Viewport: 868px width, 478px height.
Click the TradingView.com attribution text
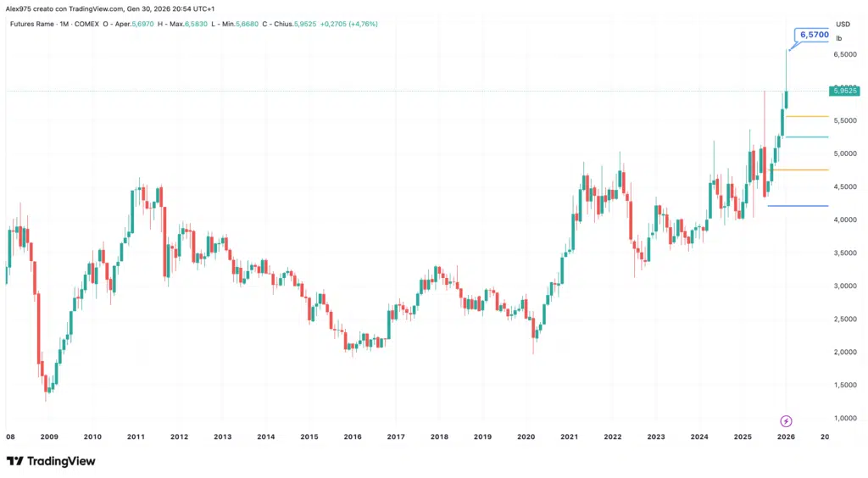[95, 9]
